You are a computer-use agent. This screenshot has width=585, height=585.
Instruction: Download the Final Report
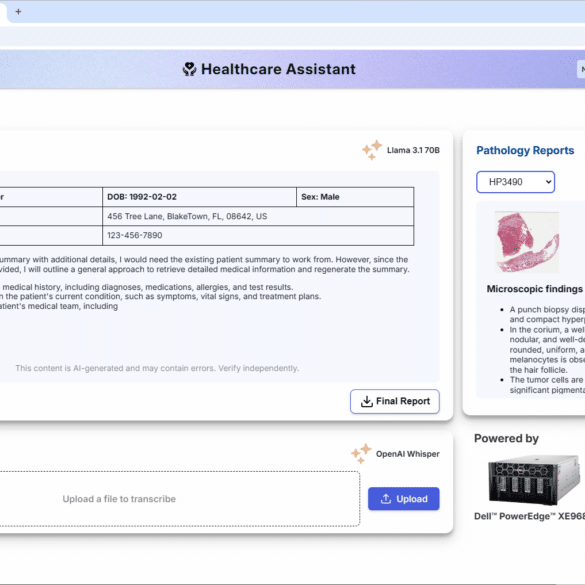point(395,401)
